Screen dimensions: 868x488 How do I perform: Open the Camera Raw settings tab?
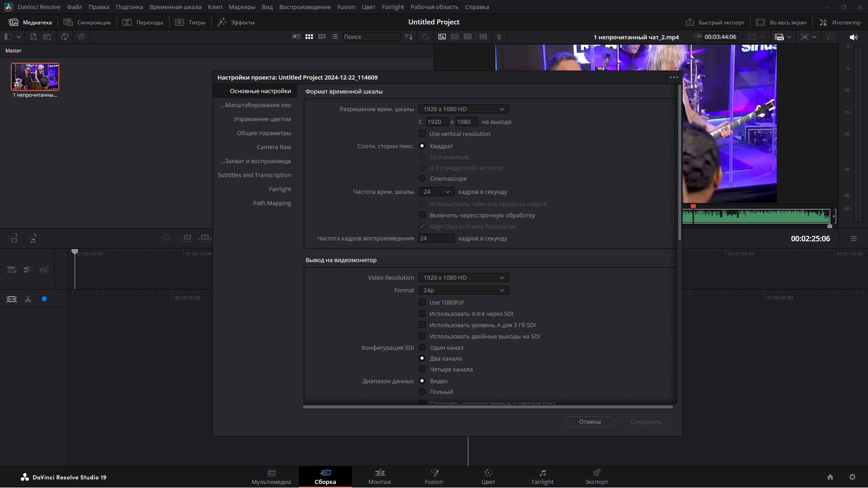274,147
